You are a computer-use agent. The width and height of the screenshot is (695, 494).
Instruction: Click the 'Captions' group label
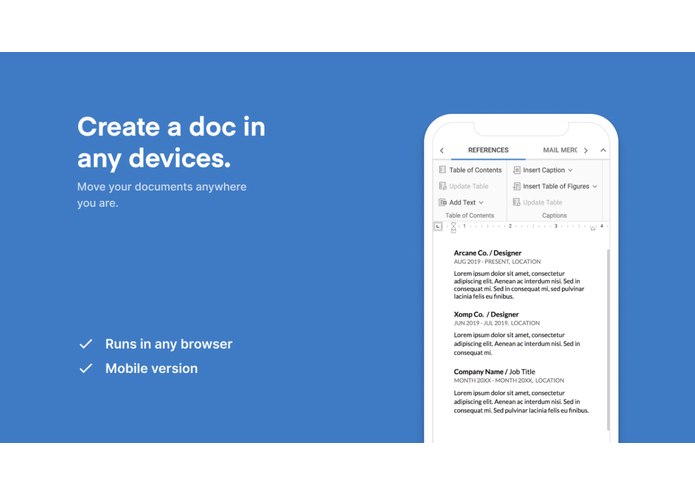click(x=554, y=216)
